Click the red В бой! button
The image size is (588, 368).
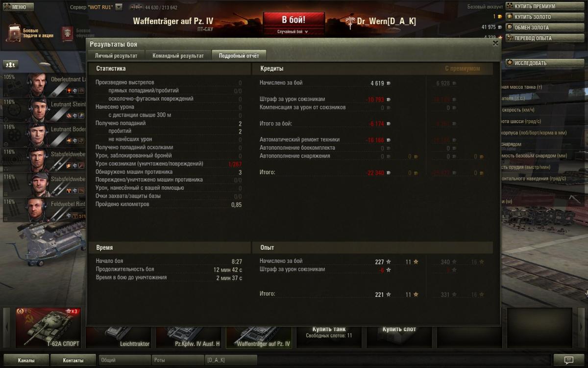pos(294,20)
